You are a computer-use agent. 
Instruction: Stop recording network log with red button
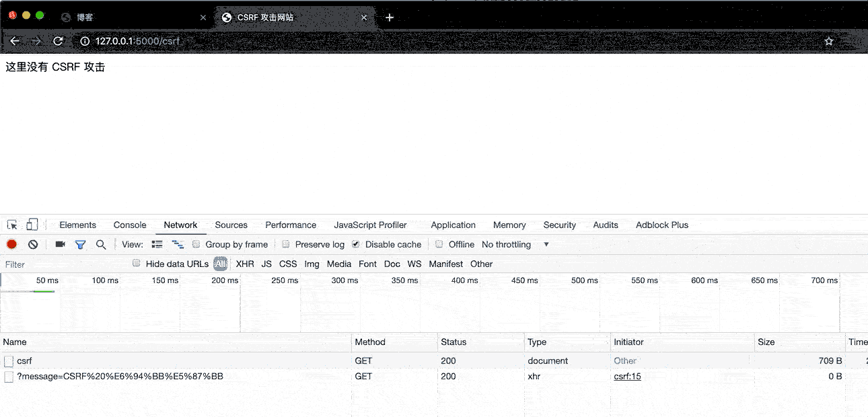(x=11, y=244)
